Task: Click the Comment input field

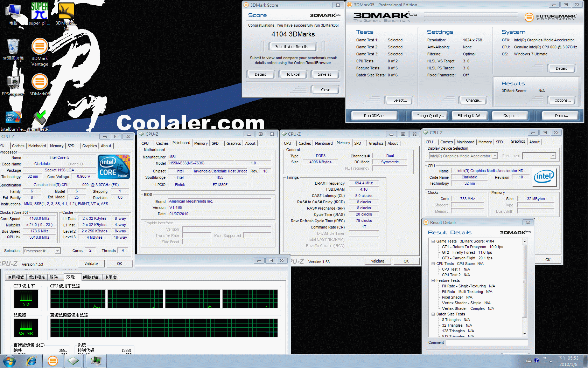Action: coord(487,343)
